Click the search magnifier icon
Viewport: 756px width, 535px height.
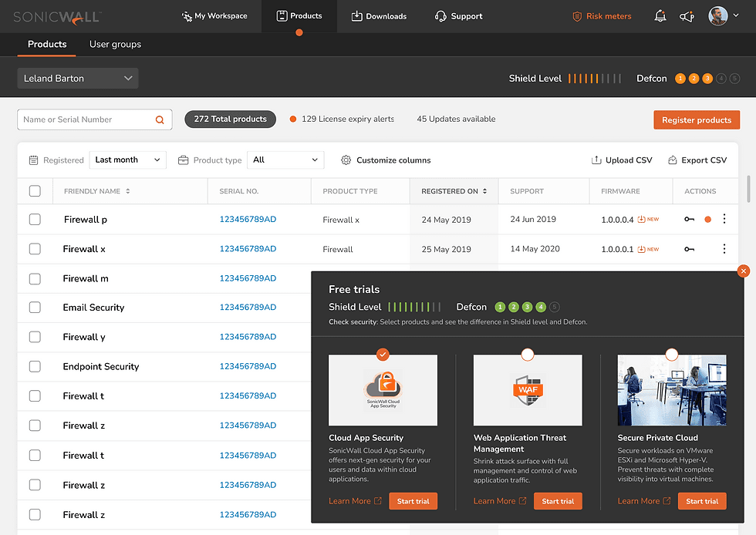pos(160,119)
